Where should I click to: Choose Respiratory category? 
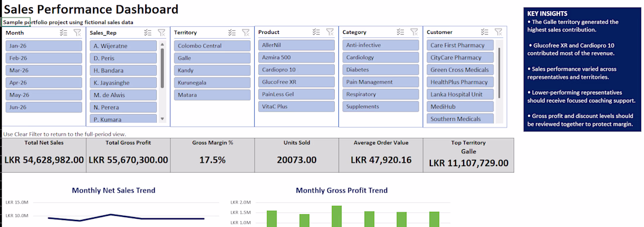click(381, 94)
